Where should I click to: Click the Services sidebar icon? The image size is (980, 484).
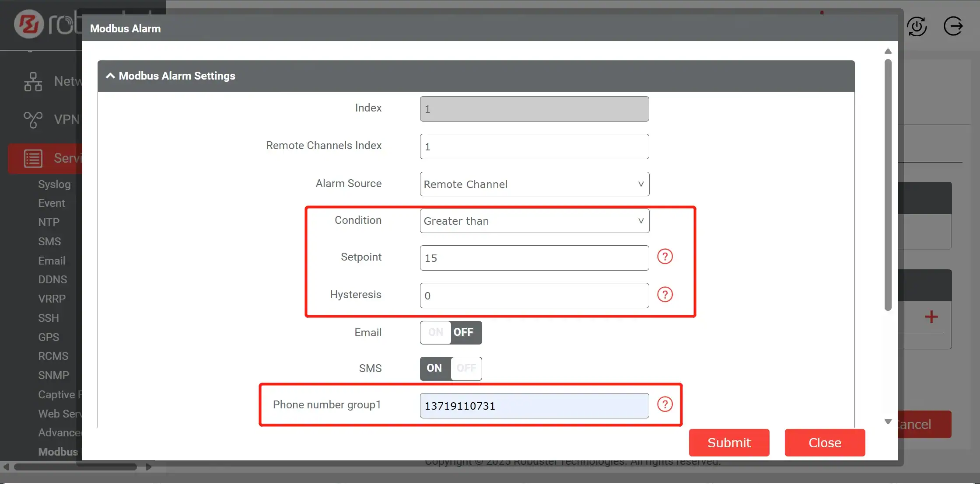click(x=33, y=158)
